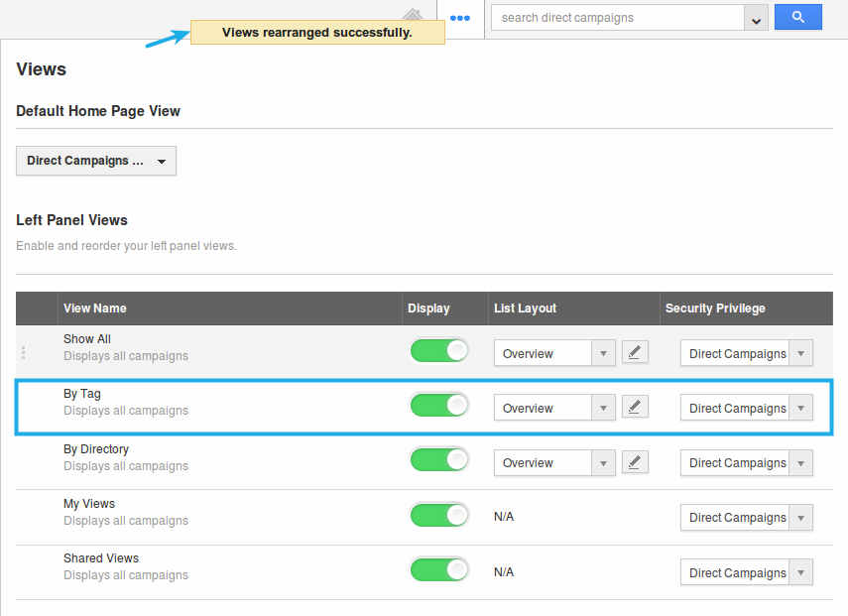Click the drag handle beside Show All
This screenshot has height=616, width=848.
coord(23,352)
